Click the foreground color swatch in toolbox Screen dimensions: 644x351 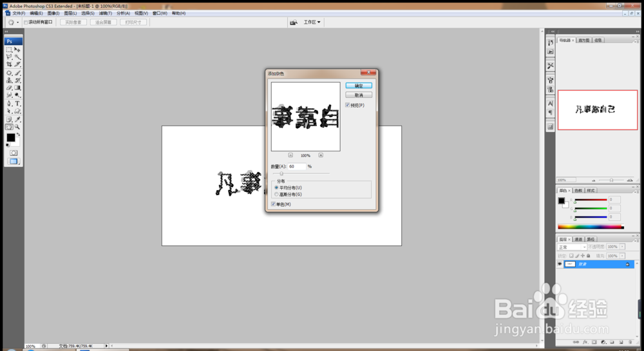coord(11,138)
